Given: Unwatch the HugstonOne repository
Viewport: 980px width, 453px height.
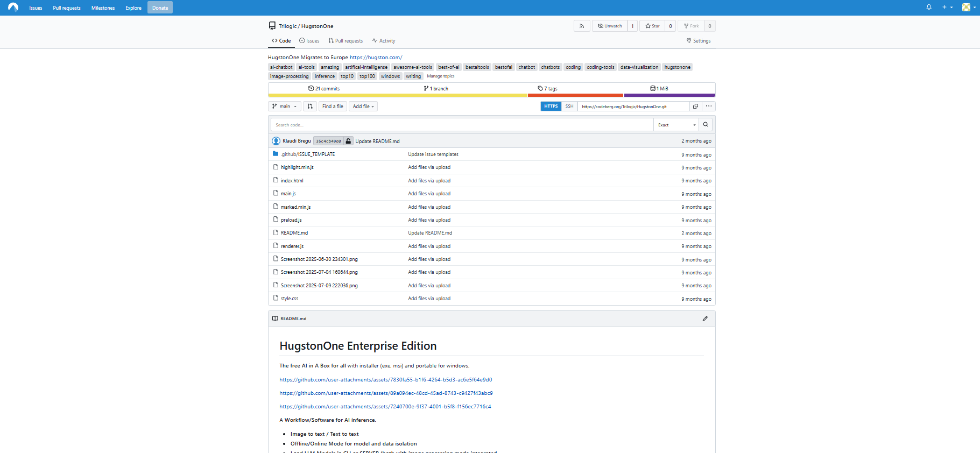Looking at the screenshot, I should [x=610, y=26].
